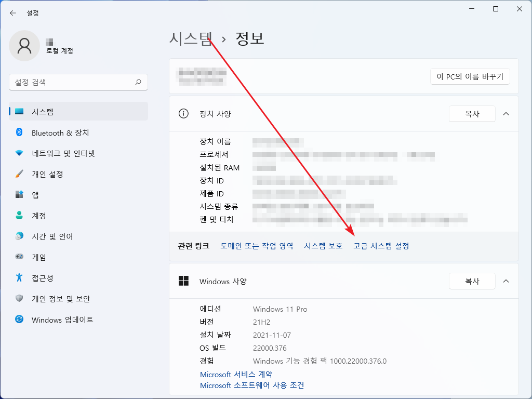The image size is (532, 399).
Task: Open 시스템 보호 link
Action: 323,246
